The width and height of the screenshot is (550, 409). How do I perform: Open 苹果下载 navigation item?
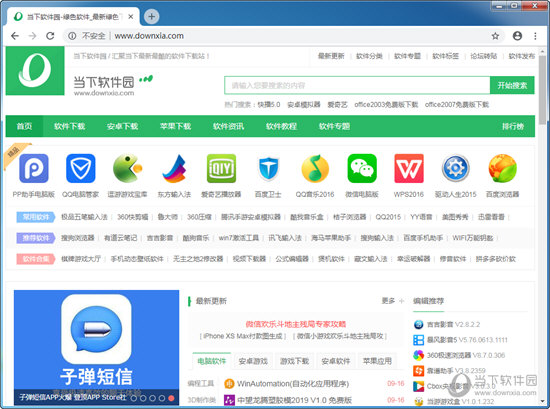(175, 126)
